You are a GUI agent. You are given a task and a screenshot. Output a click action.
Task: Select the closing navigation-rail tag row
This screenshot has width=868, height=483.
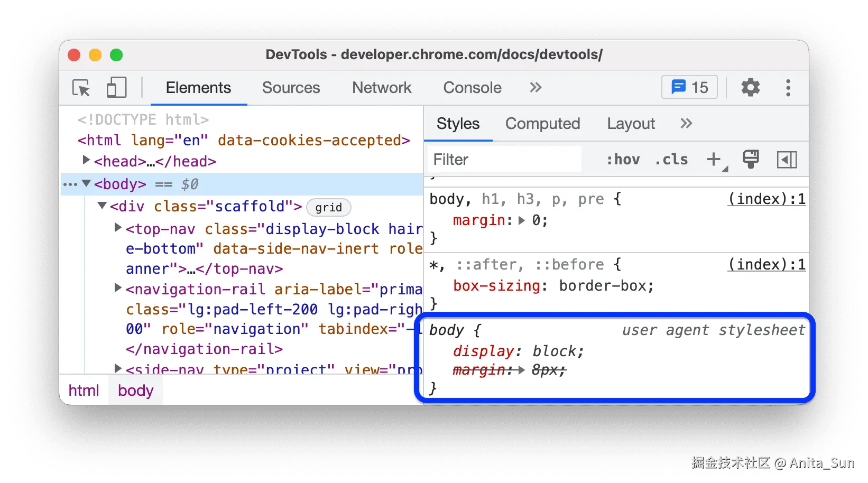click(x=205, y=349)
